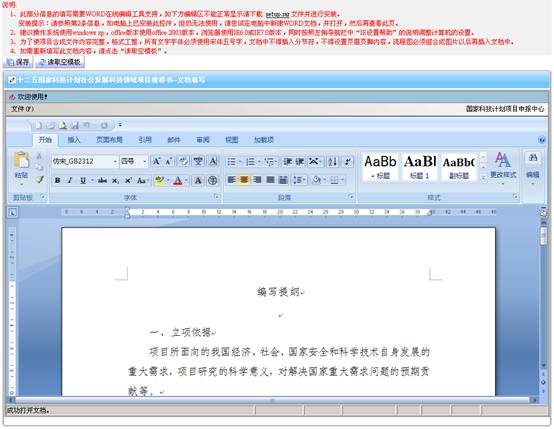Switch to the 插入 ribbon tab
554x429 pixels.
(x=74, y=140)
